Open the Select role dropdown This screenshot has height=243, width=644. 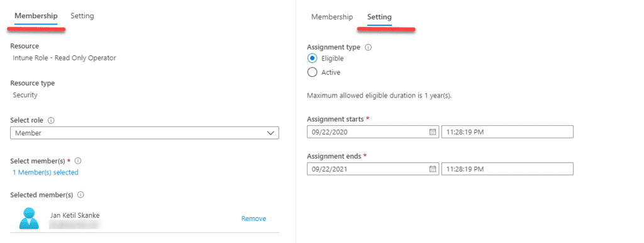(145, 133)
